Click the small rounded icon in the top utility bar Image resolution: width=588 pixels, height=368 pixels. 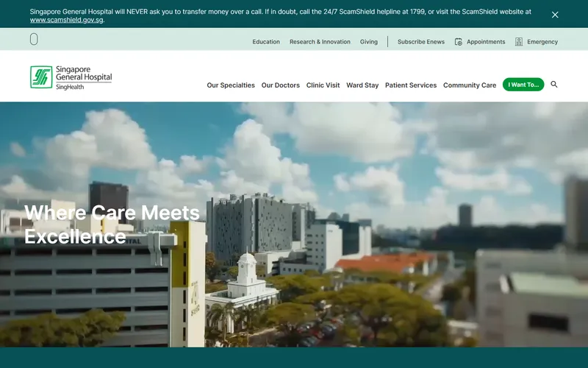coord(34,39)
